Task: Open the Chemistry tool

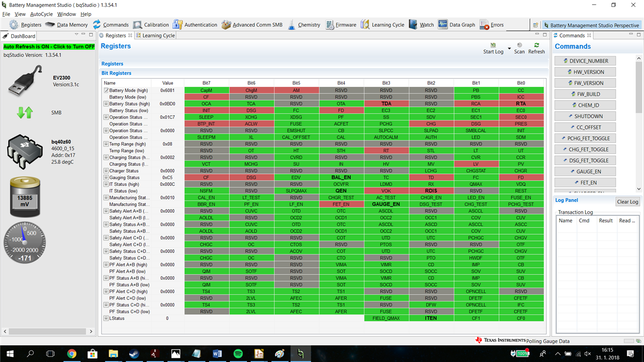Action: (x=304, y=25)
